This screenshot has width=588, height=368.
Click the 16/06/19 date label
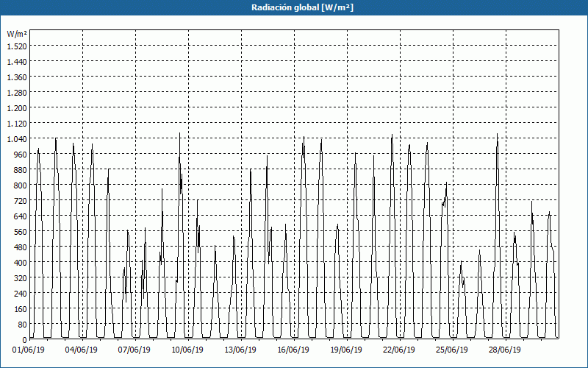tap(293, 350)
